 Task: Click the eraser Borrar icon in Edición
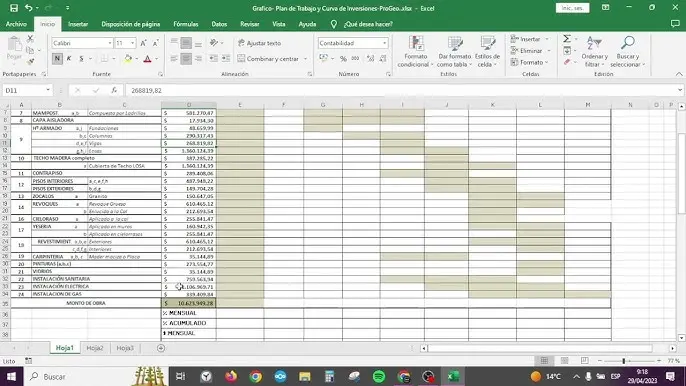[567, 62]
